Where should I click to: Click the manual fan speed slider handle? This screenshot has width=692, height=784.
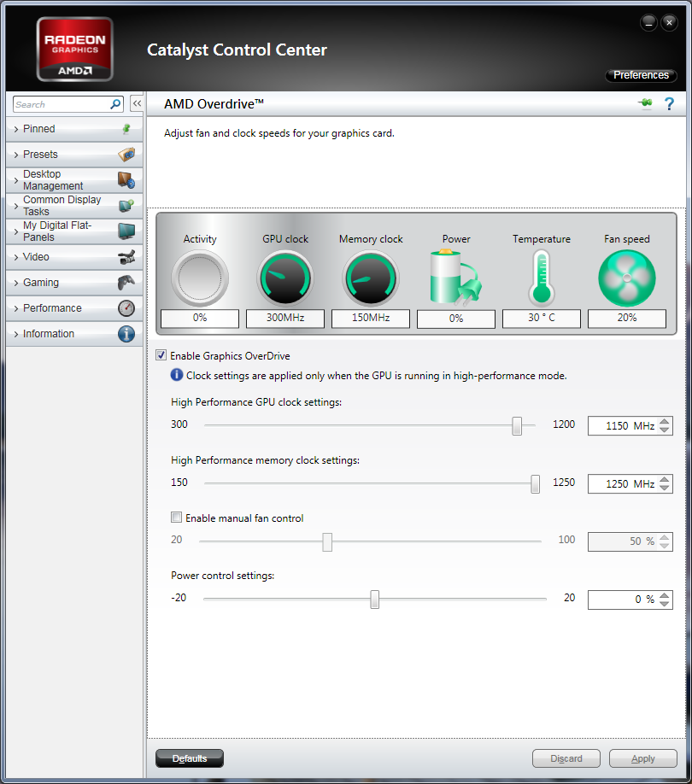coord(327,542)
